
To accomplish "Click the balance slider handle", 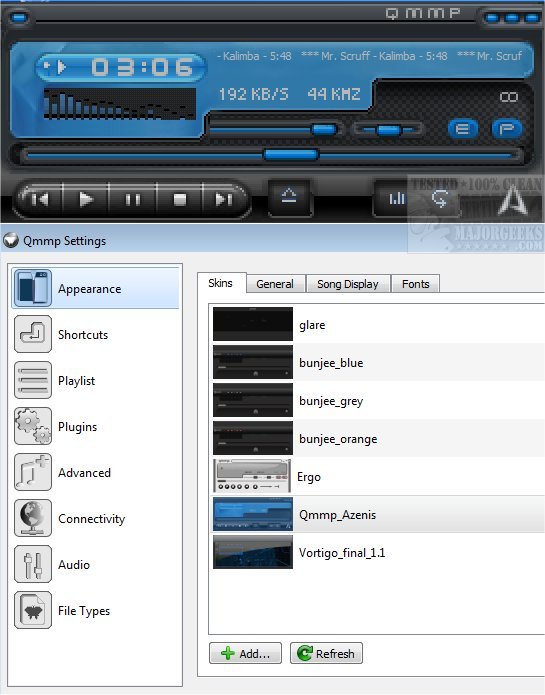I will point(389,130).
